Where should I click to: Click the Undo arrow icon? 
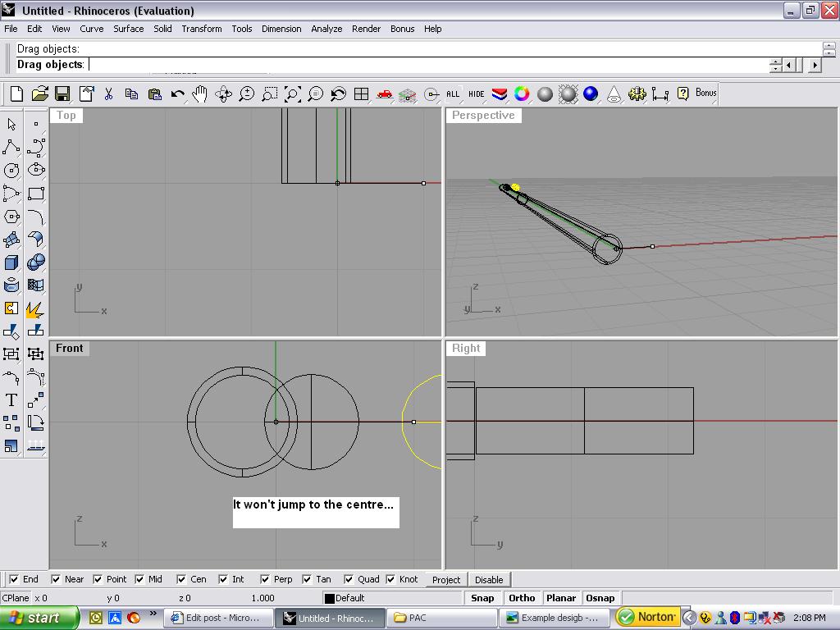point(177,94)
